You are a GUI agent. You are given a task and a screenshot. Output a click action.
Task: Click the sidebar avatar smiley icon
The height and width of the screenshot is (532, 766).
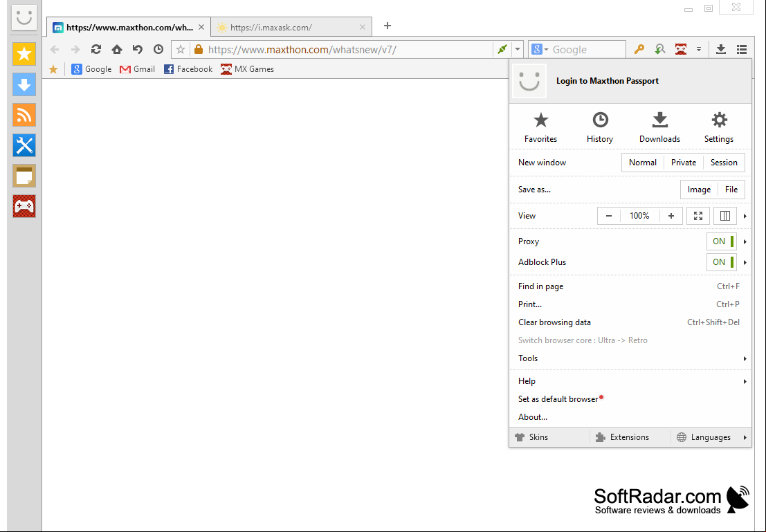(x=24, y=17)
